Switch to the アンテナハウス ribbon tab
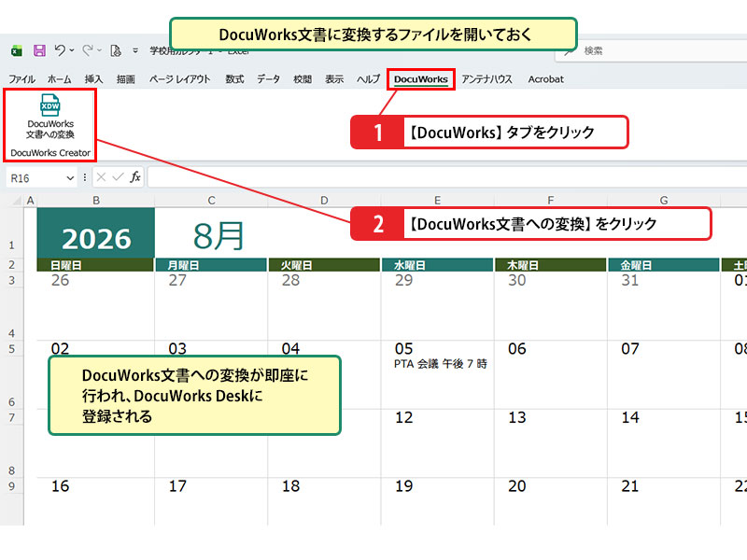The height and width of the screenshot is (560, 747). click(x=486, y=79)
